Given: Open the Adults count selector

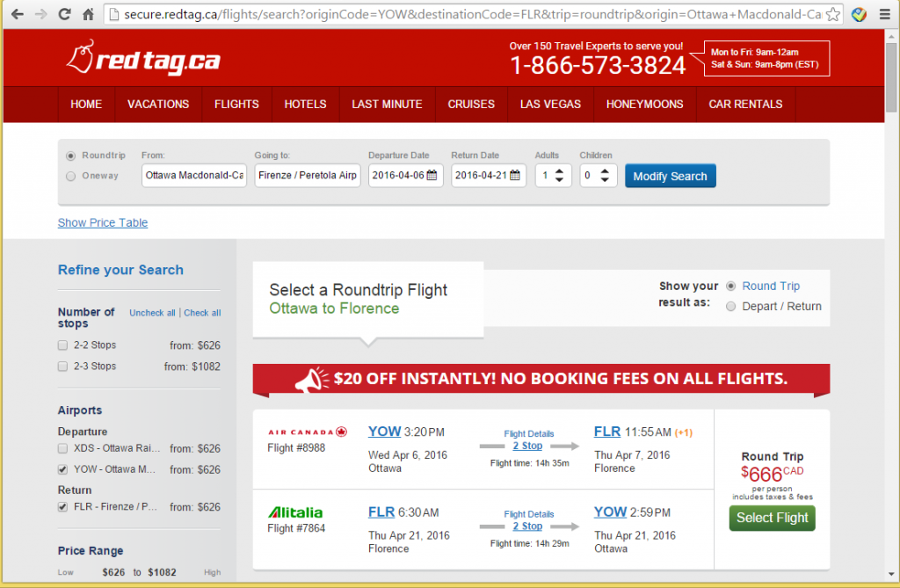Looking at the screenshot, I should [555, 176].
